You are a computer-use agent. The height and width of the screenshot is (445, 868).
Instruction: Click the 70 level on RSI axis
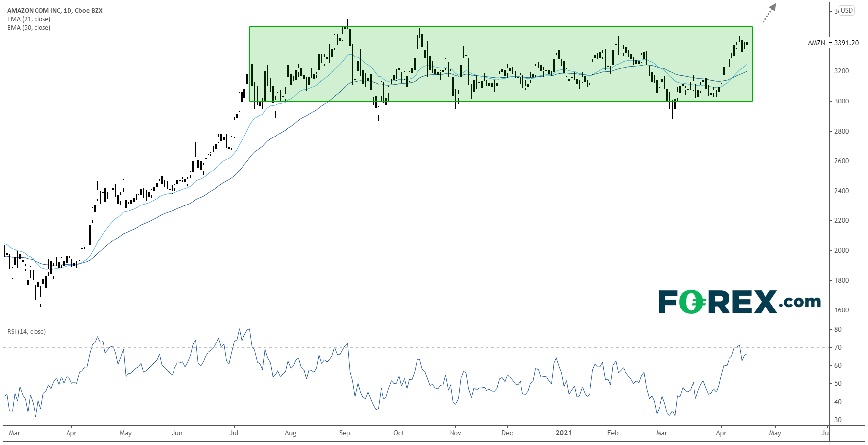[838, 347]
